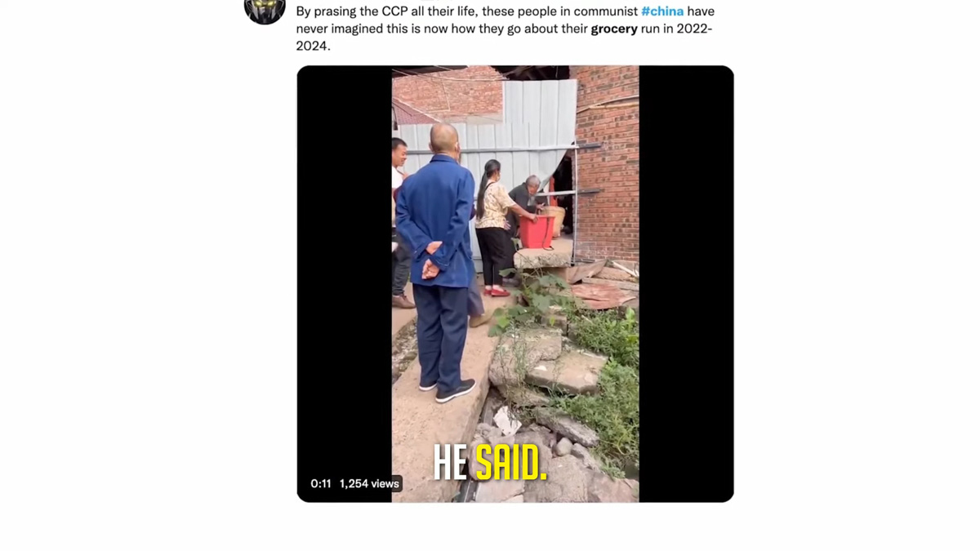
Task: Click the white 'HE' caption word
Action: point(450,463)
